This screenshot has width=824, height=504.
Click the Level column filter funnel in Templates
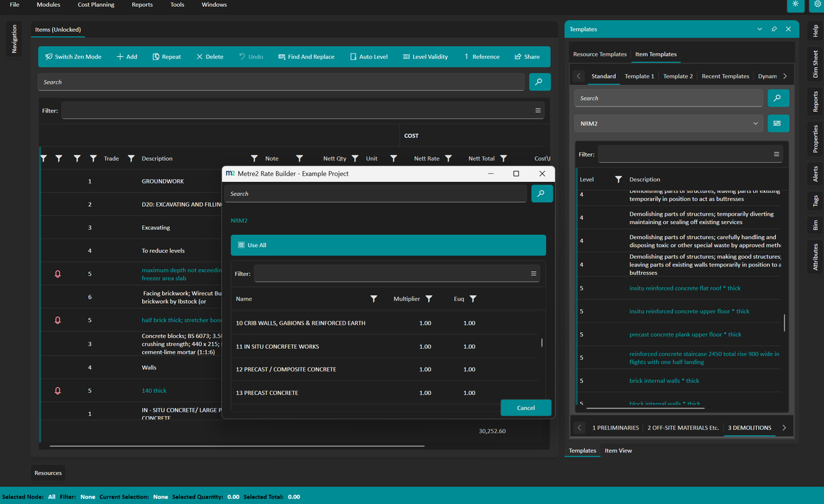click(619, 179)
